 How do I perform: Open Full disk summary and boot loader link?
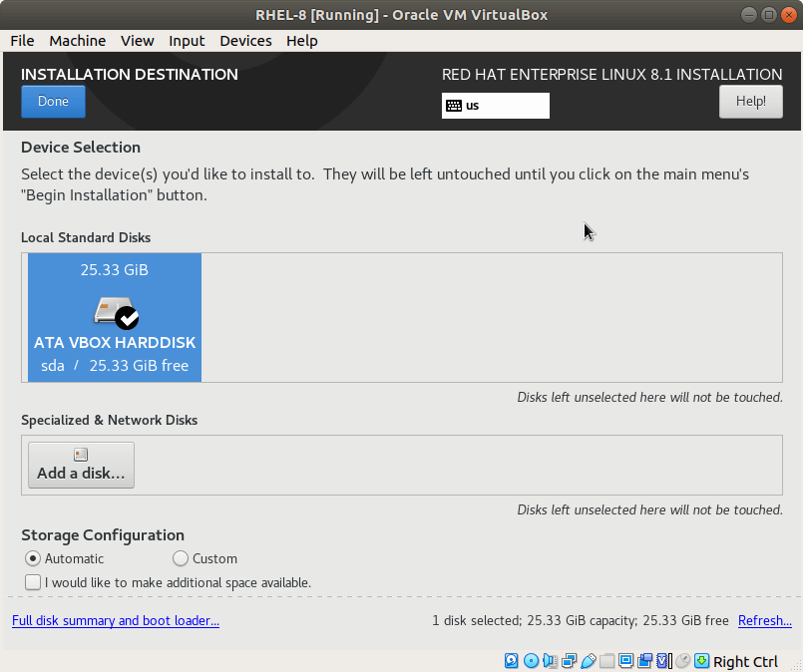(116, 621)
